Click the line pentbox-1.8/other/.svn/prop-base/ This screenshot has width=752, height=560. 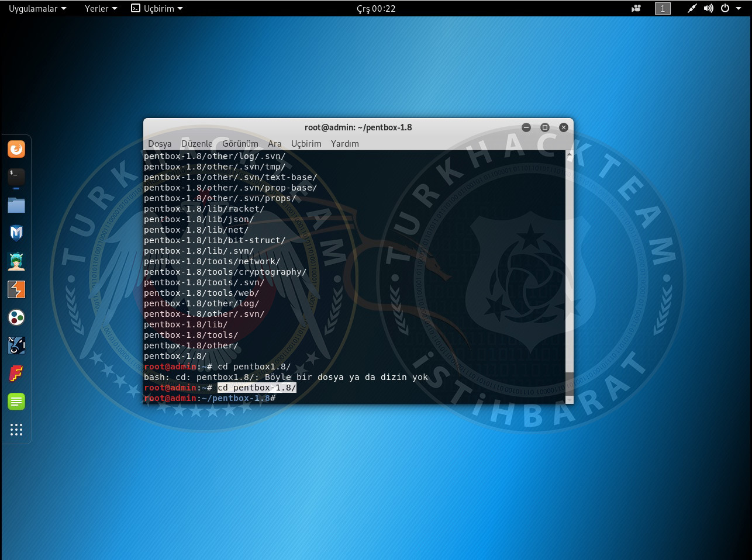pyautogui.click(x=230, y=188)
